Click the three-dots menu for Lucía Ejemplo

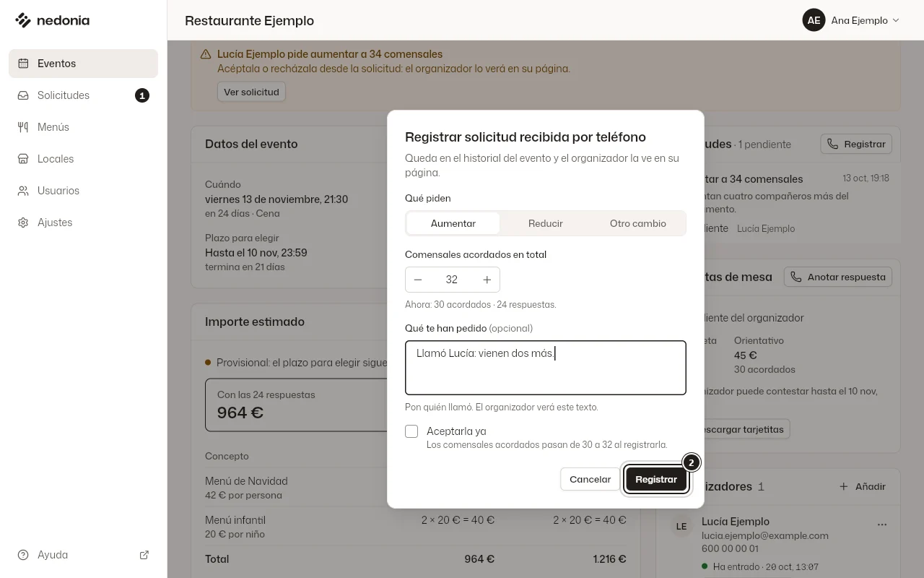coord(882,525)
